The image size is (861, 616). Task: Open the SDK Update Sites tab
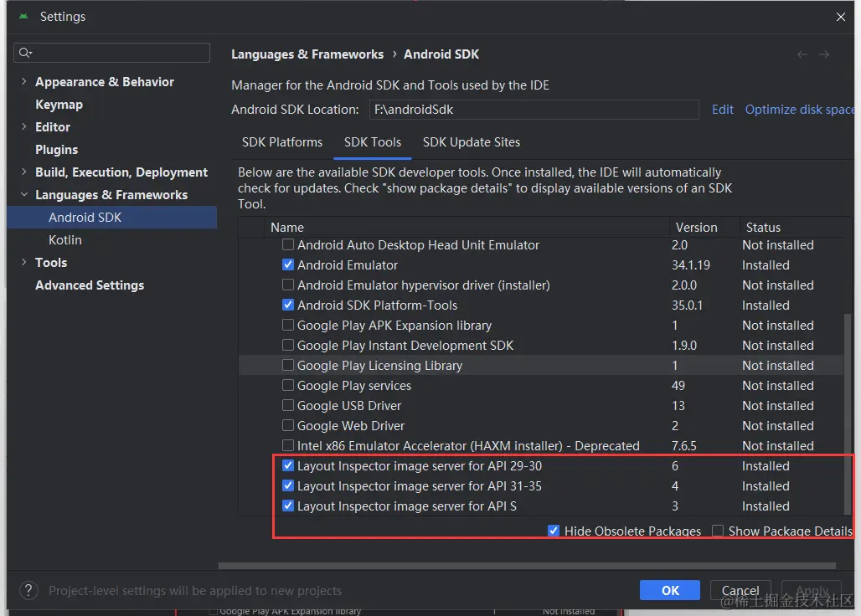(x=472, y=142)
